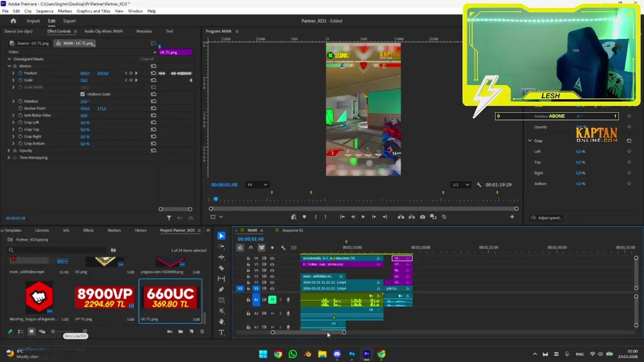Select the Rectangle tool
The width and height of the screenshot is (644, 362).
221,300
